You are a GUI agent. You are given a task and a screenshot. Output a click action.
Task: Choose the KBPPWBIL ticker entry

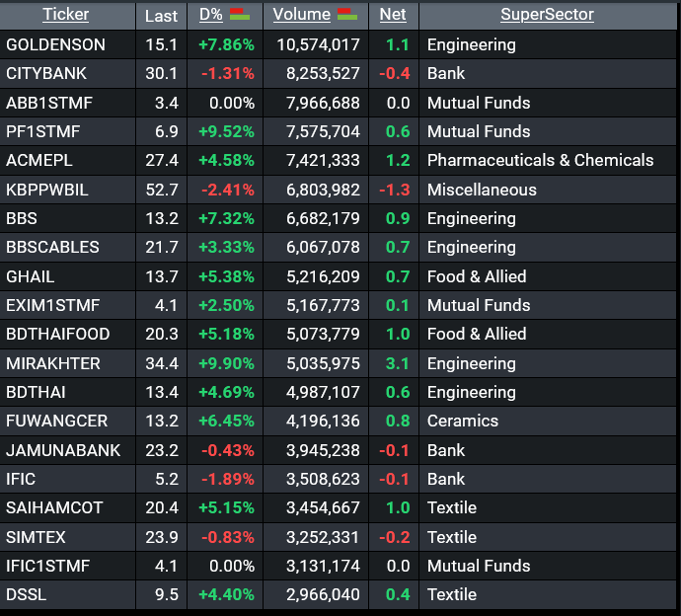pyautogui.click(x=46, y=190)
